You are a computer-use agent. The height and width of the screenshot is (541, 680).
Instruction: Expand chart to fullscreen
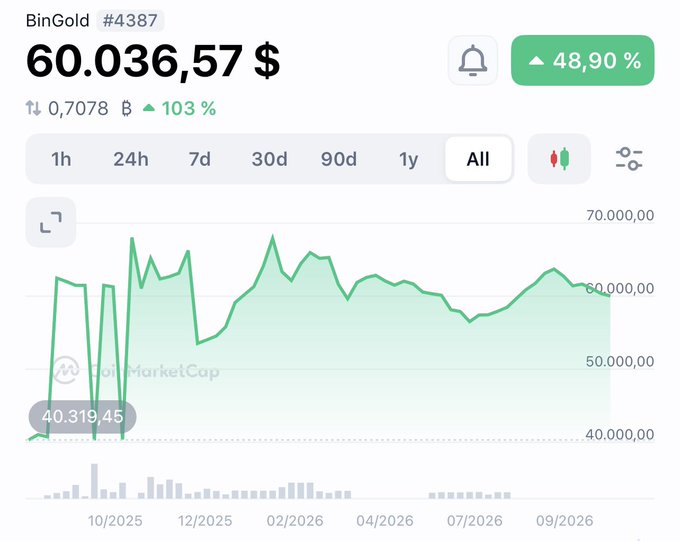click(51, 222)
